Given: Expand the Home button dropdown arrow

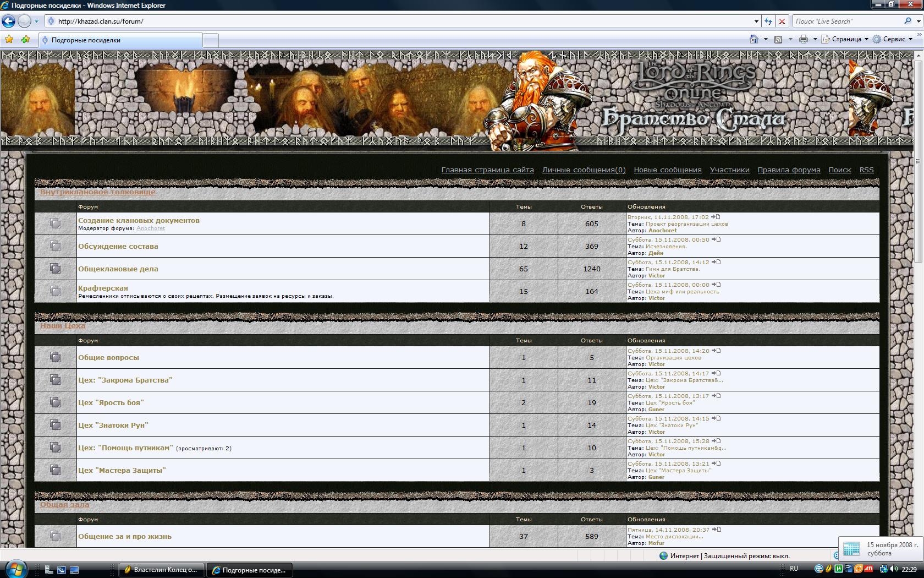Looking at the screenshot, I should (766, 39).
